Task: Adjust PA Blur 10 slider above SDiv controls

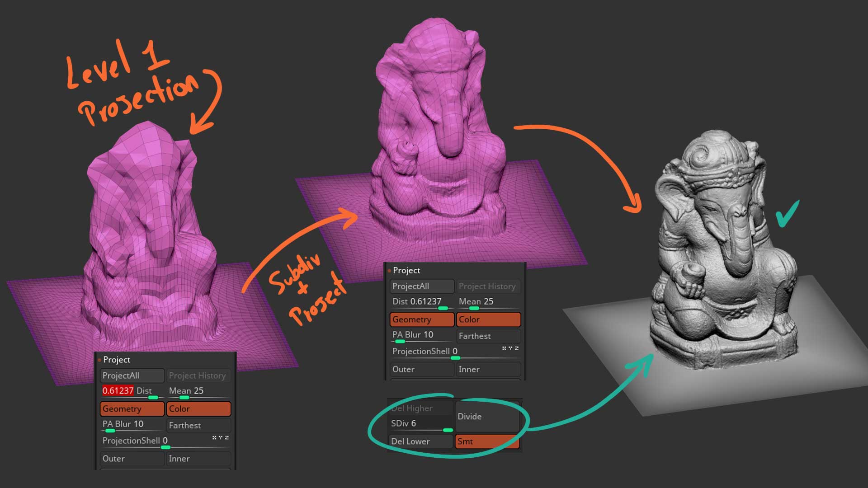Action: (422, 335)
